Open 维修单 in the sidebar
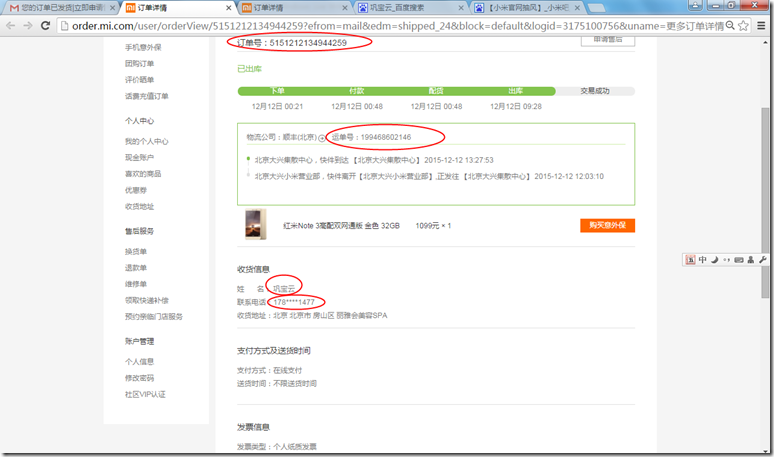The width and height of the screenshot is (774, 457). [136, 284]
